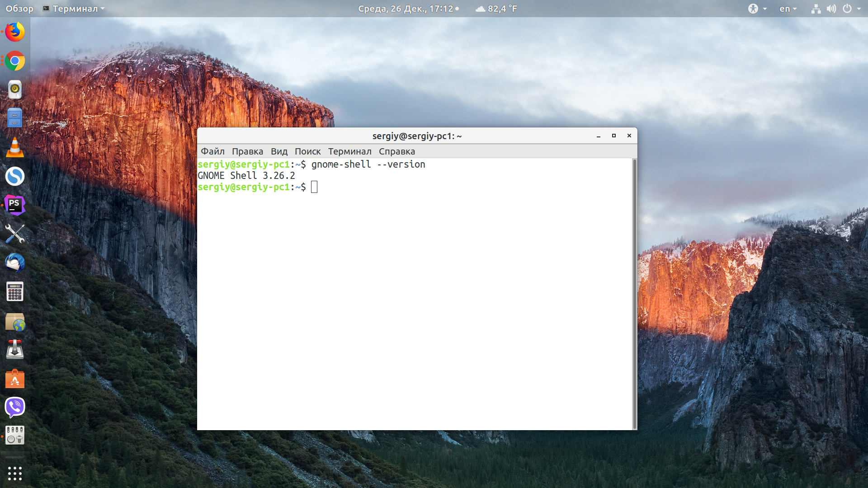868x488 pixels.
Task: Open VLC media player from the dock
Action: click(15, 148)
